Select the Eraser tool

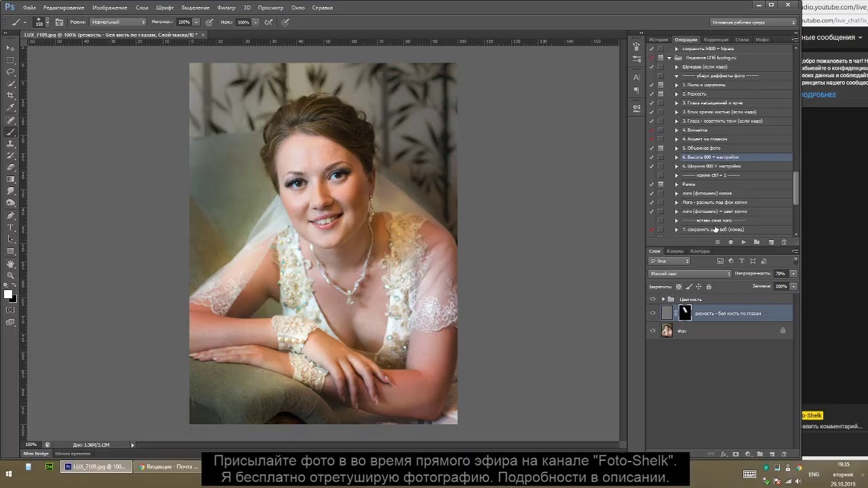coord(11,167)
